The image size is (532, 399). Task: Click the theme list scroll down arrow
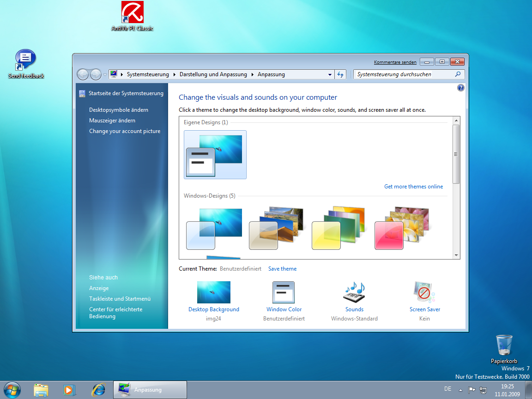[x=456, y=255]
